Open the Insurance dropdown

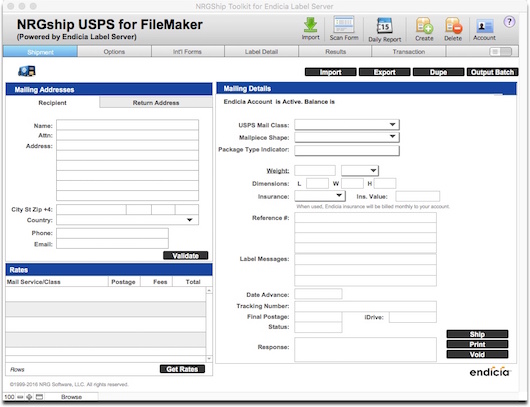[320, 196]
